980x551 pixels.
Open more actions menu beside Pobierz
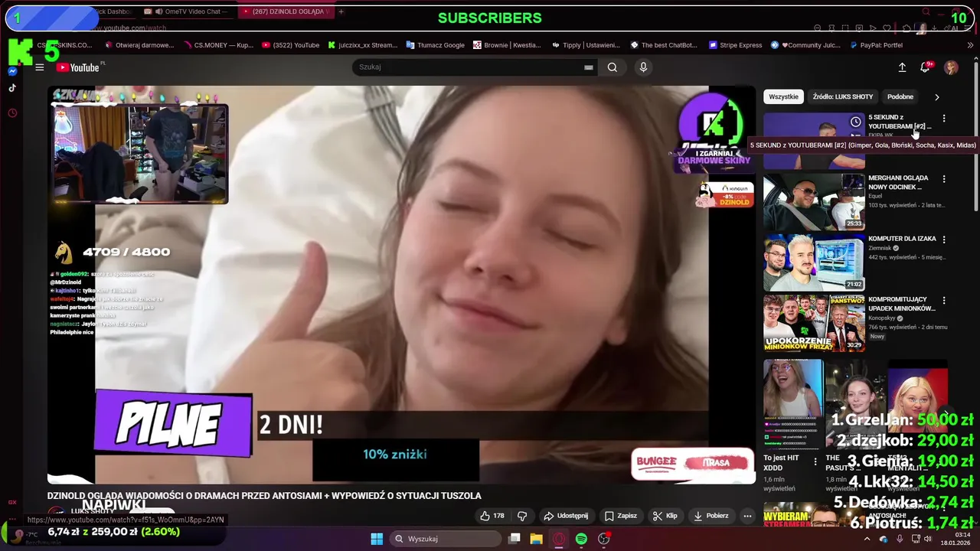coord(747,516)
